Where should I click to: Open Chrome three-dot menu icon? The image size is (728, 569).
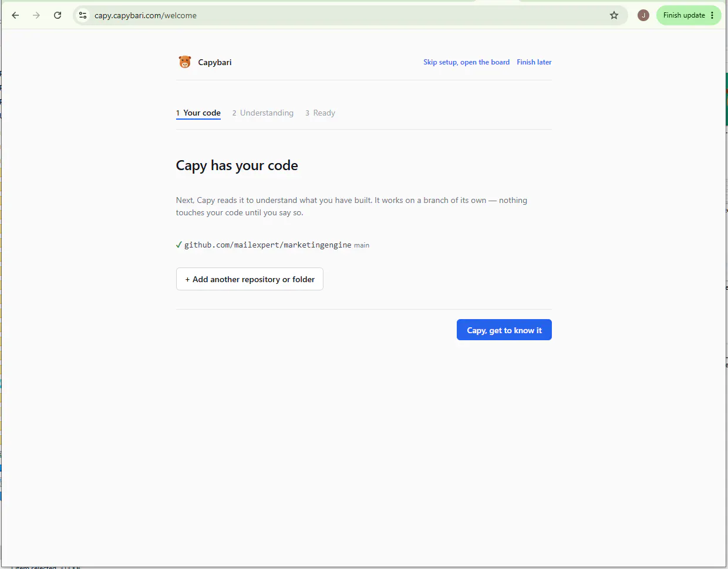coord(713,15)
